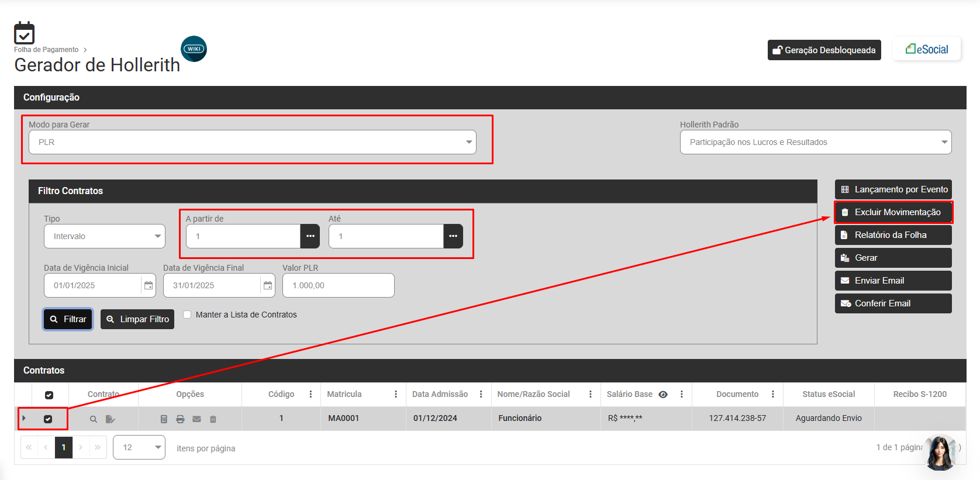This screenshot has width=980, height=480.
Task: Open the Matricula column menu
Action: pos(396,394)
